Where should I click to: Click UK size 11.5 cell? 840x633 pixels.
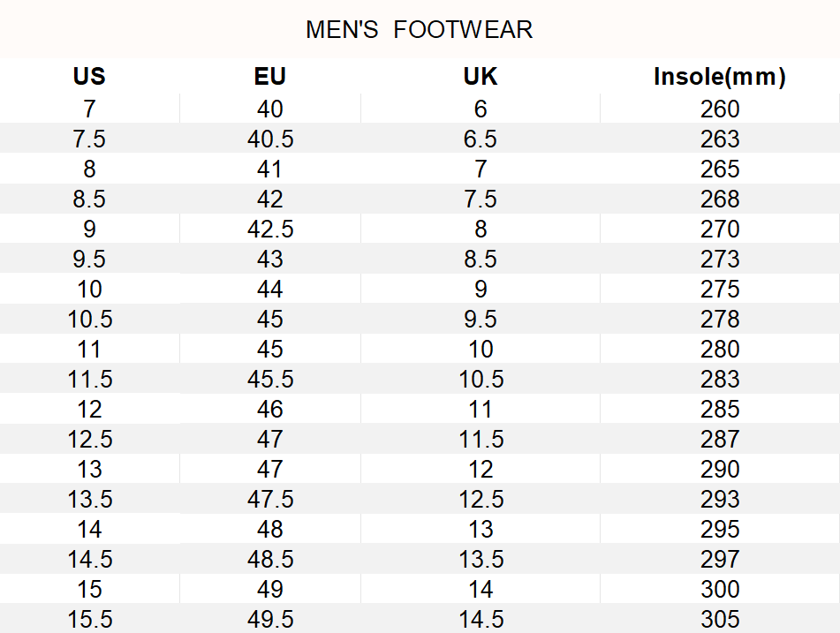click(x=481, y=439)
